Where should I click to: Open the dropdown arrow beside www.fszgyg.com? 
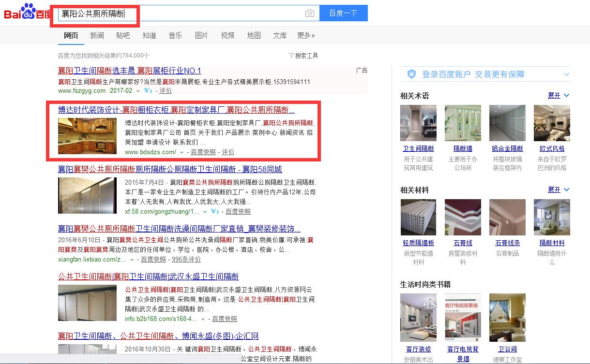click(138, 91)
